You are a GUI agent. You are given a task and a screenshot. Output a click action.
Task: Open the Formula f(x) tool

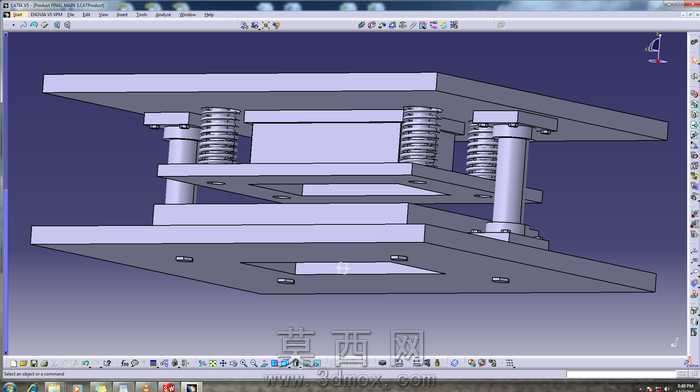[x=125, y=363]
